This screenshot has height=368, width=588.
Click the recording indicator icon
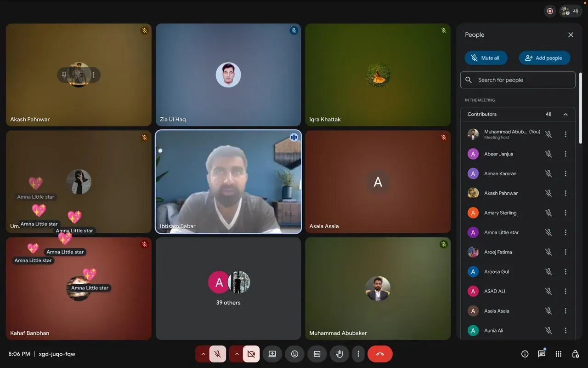tap(550, 11)
